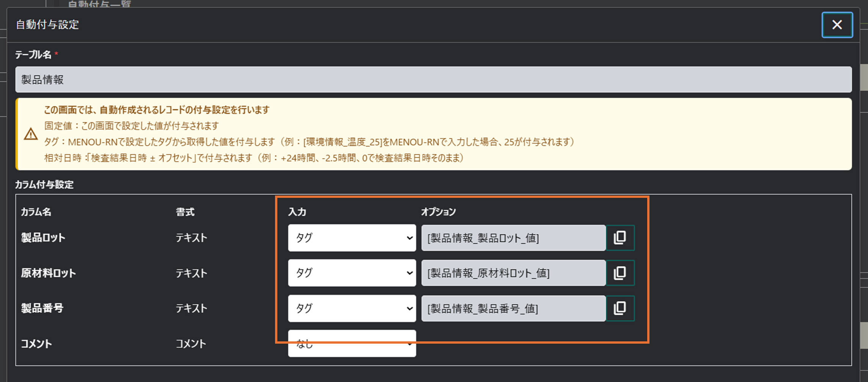
Task: Copy the 原材料ロット tag text
Action: pos(620,273)
